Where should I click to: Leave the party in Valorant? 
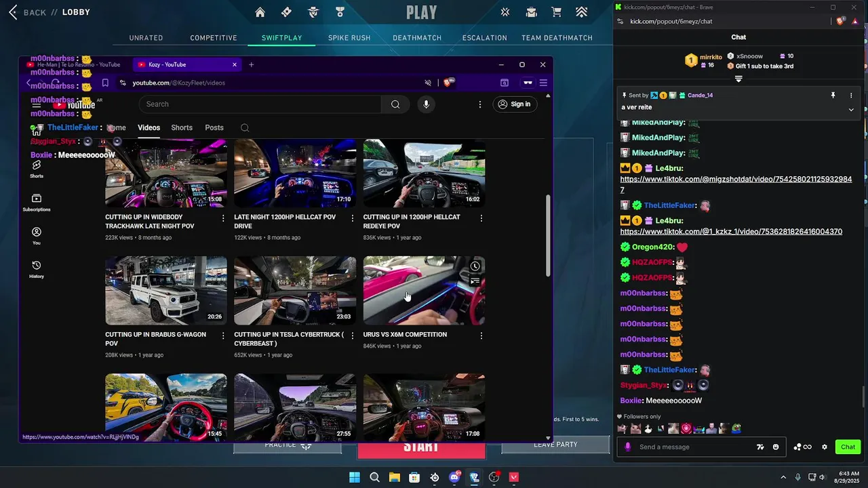555,445
